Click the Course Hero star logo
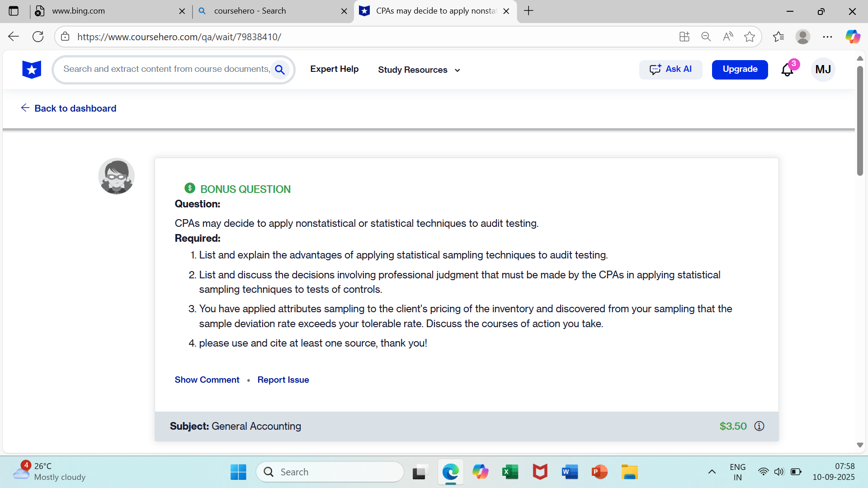Image resolution: width=868 pixels, height=488 pixels. click(31, 69)
